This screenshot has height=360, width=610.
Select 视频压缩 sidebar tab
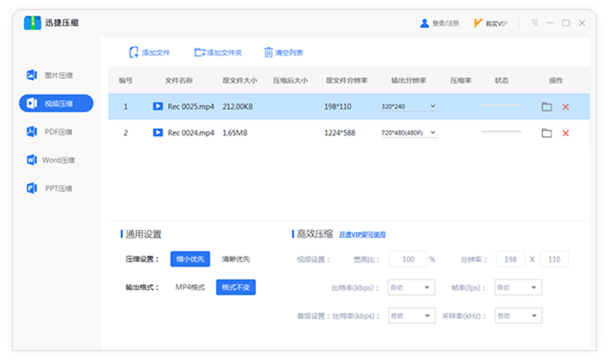click(x=56, y=104)
